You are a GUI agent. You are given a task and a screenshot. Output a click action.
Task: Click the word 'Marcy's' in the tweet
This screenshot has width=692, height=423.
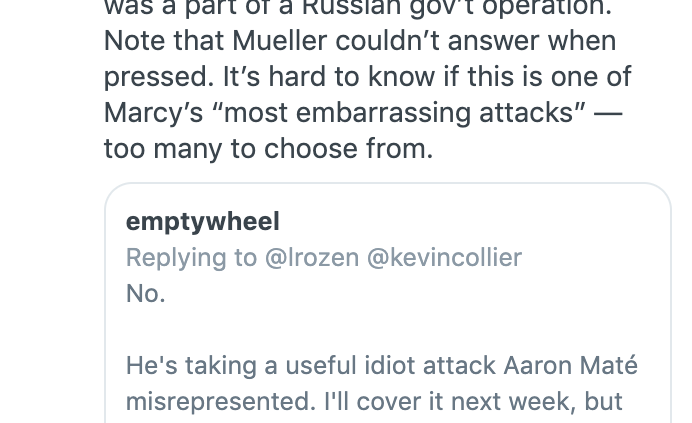pyautogui.click(x=154, y=113)
